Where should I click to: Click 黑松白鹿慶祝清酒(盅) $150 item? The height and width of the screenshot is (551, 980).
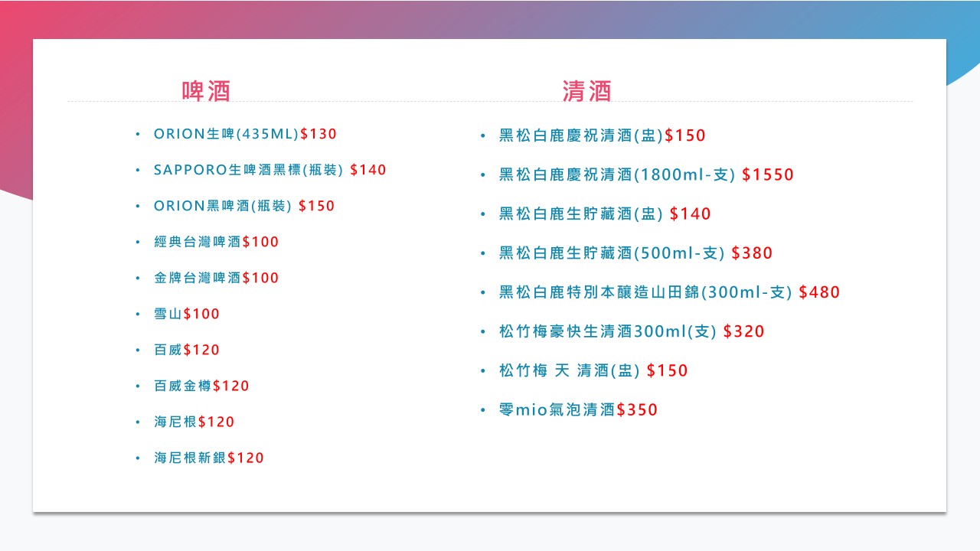(603, 135)
